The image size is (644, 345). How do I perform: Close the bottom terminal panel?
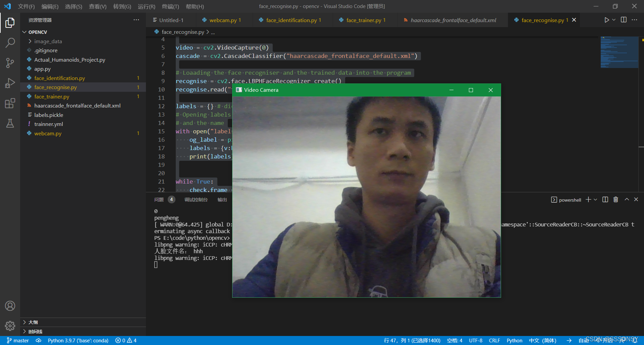[x=636, y=199]
